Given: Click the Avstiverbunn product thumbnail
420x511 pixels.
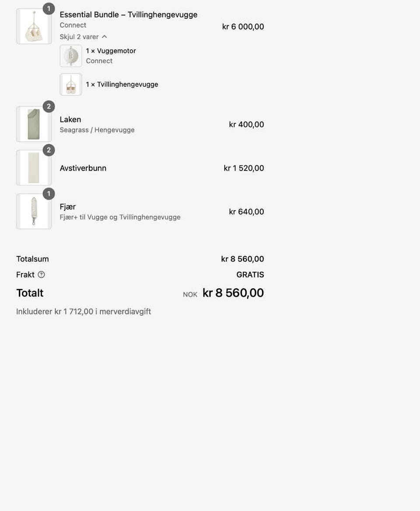Looking at the screenshot, I should (x=34, y=168).
